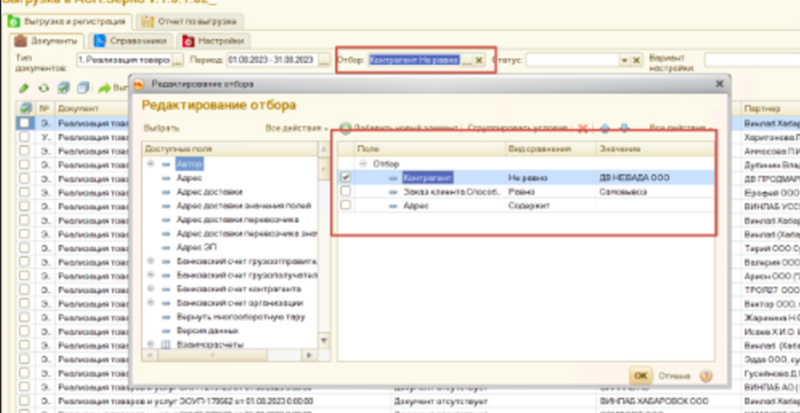Clear the Отбор field with X button
The image size is (800, 413).
pos(478,60)
